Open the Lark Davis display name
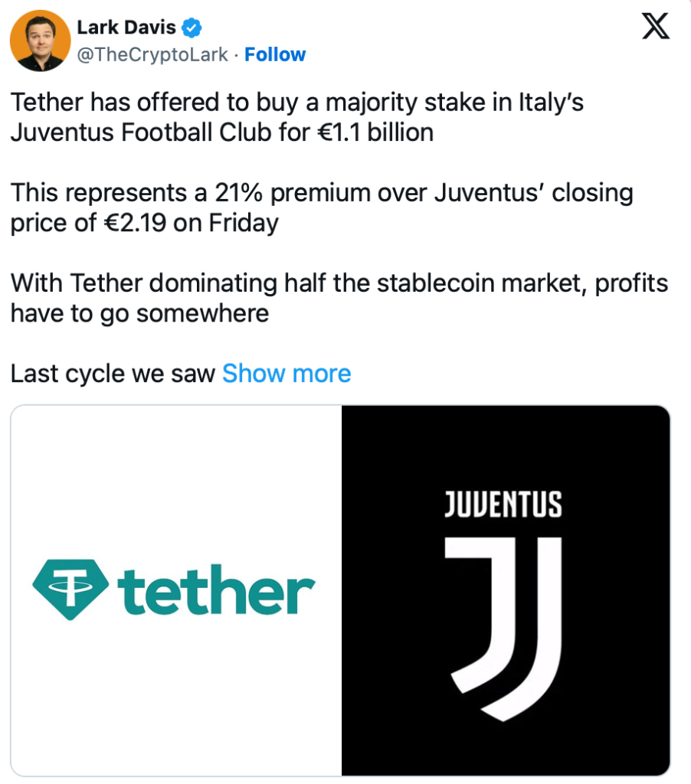The image size is (691, 784). pyautogui.click(x=126, y=28)
